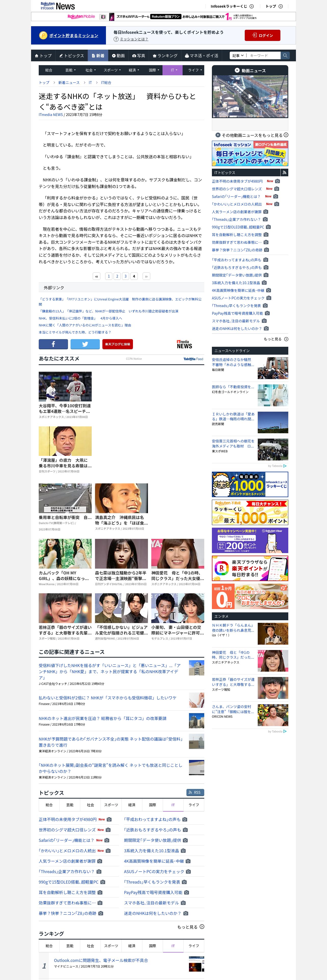Share article via Twitter bird button
This screenshot has width=327, height=980.
[x=85, y=344]
